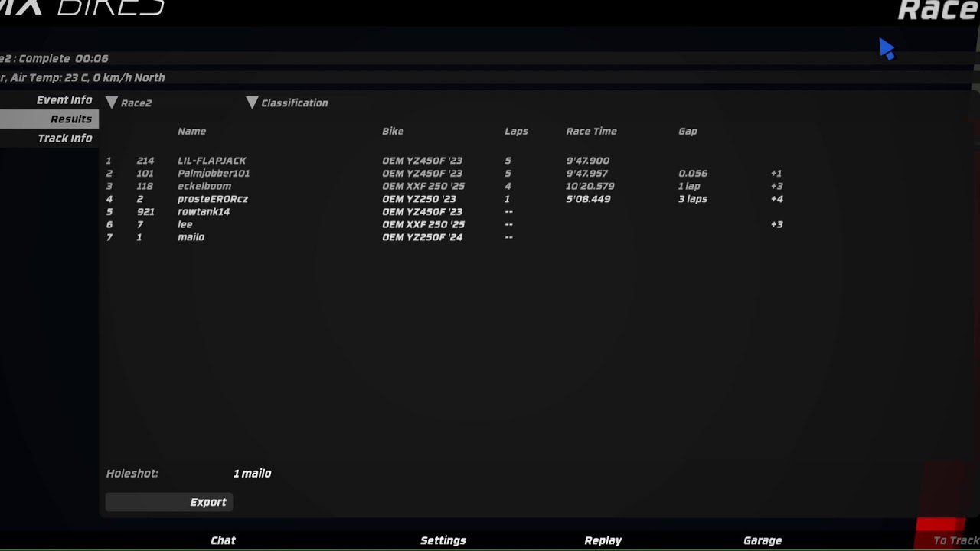Click the Bike column header

point(393,132)
